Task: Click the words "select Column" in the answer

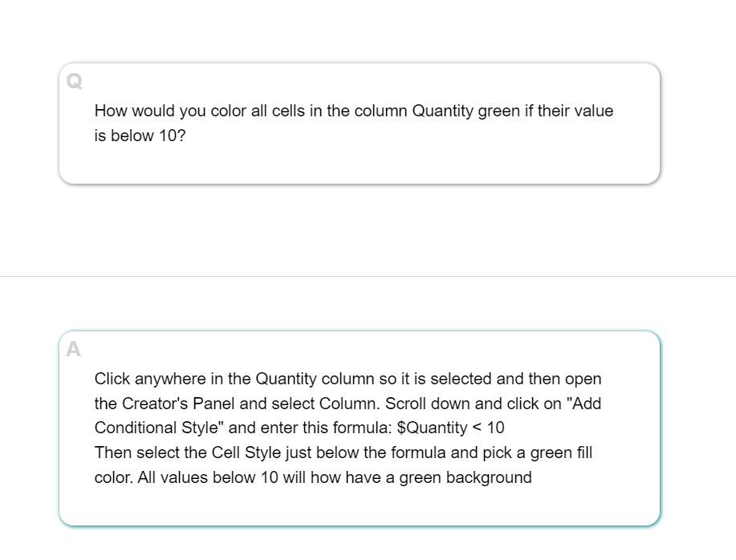Action: click(x=324, y=404)
